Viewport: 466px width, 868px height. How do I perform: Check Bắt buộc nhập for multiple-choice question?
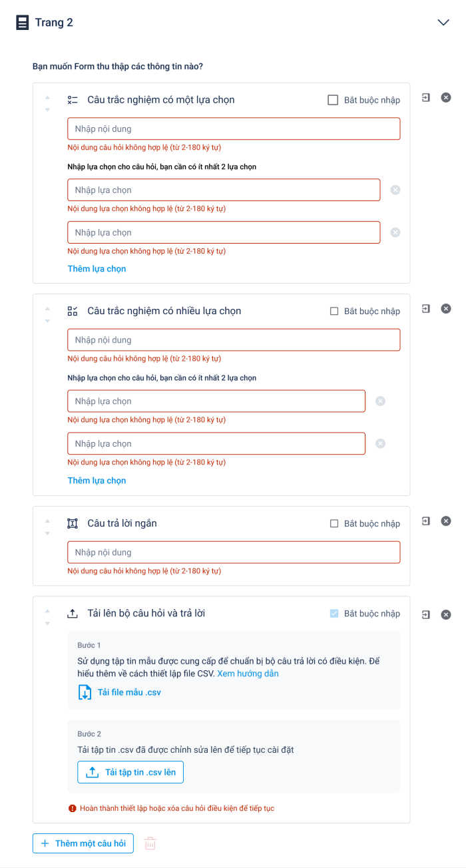[x=334, y=312]
